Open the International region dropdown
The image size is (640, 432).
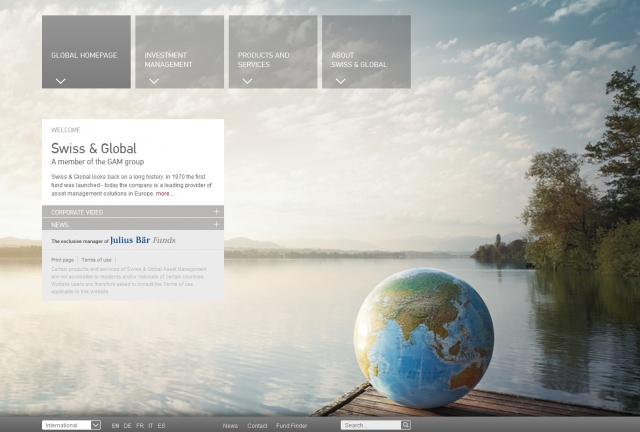71,425
